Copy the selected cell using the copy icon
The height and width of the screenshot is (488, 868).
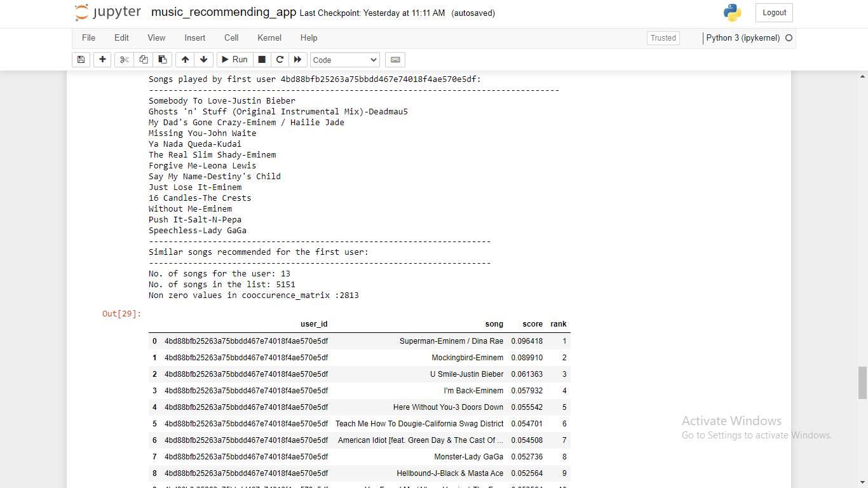coord(143,59)
